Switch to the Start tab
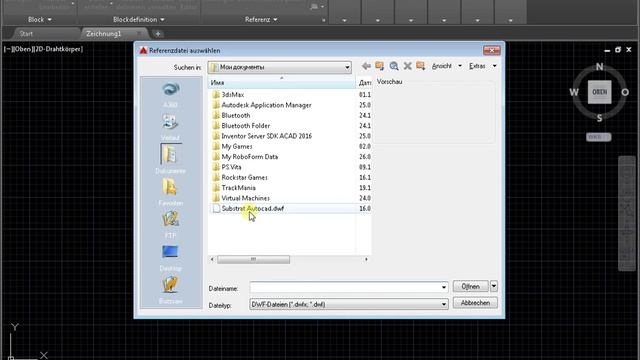 [26, 34]
